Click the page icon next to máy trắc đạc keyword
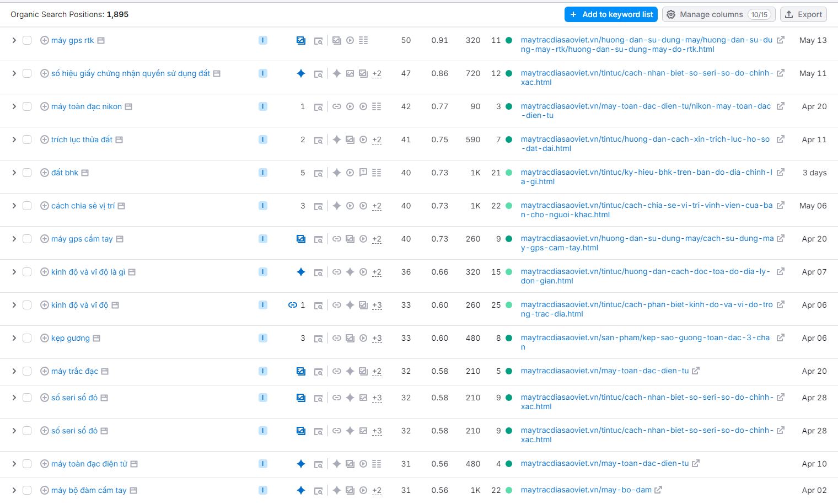The image size is (838, 504). pyautogui.click(x=105, y=371)
